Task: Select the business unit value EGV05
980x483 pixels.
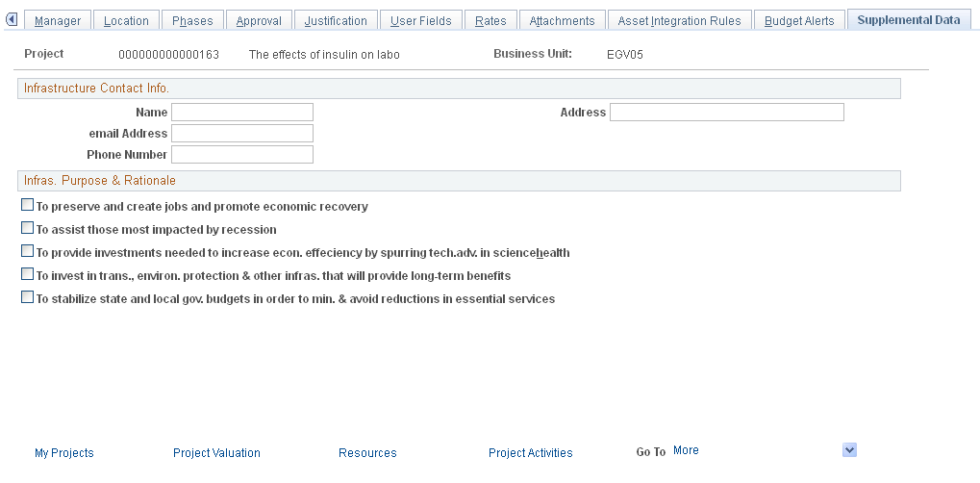Action: (625, 55)
